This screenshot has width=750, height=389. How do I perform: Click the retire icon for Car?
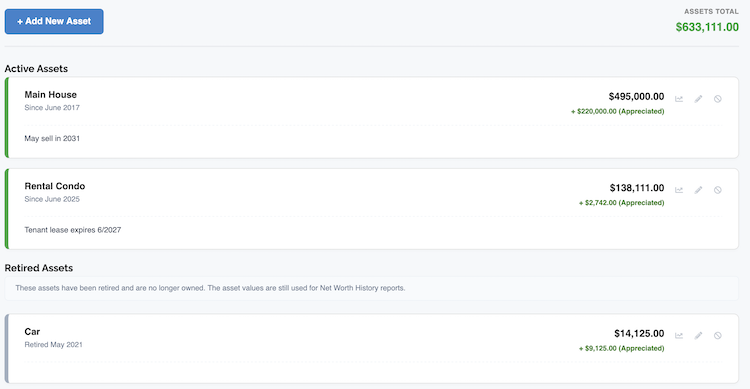[717, 335]
